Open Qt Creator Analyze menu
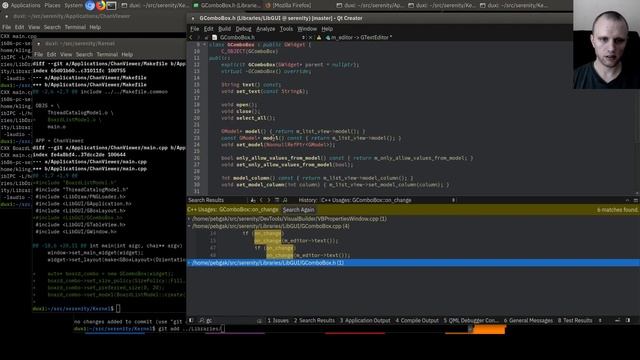 (x=266, y=29)
